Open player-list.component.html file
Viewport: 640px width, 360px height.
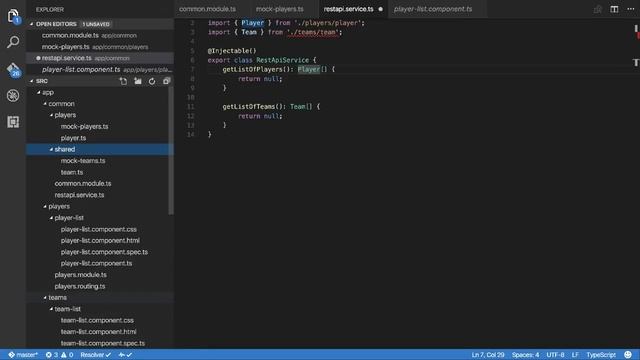tap(100, 241)
